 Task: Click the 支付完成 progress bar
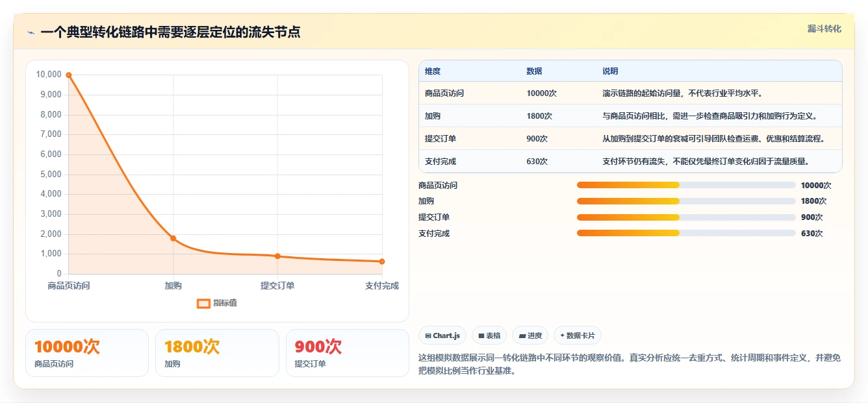pyautogui.click(x=686, y=233)
